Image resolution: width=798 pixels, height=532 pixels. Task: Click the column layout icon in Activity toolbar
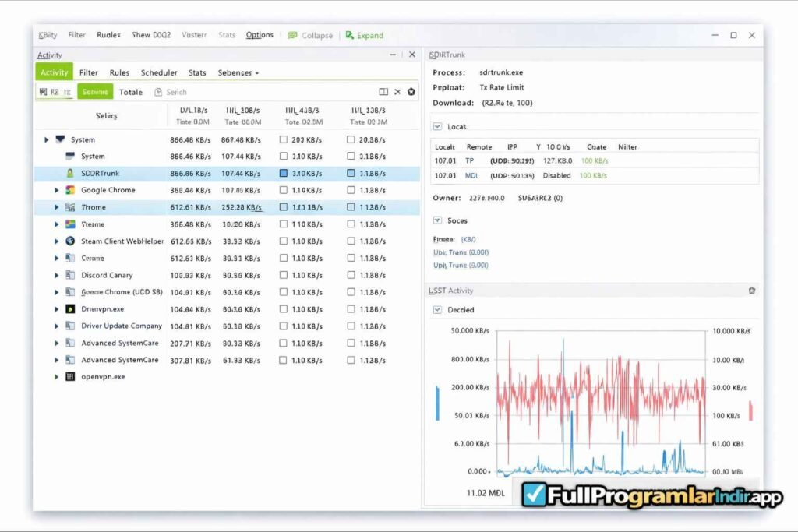point(383,92)
